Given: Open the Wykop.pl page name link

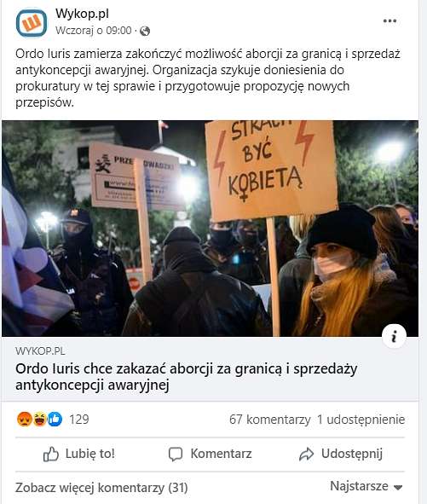Looking at the screenshot, I should coord(83,14).
